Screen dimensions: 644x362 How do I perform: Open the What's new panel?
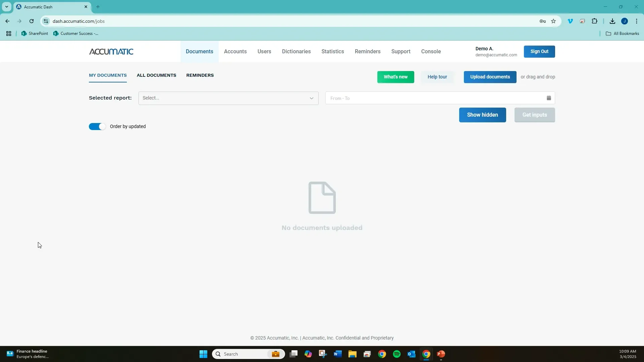pos(395,77)
